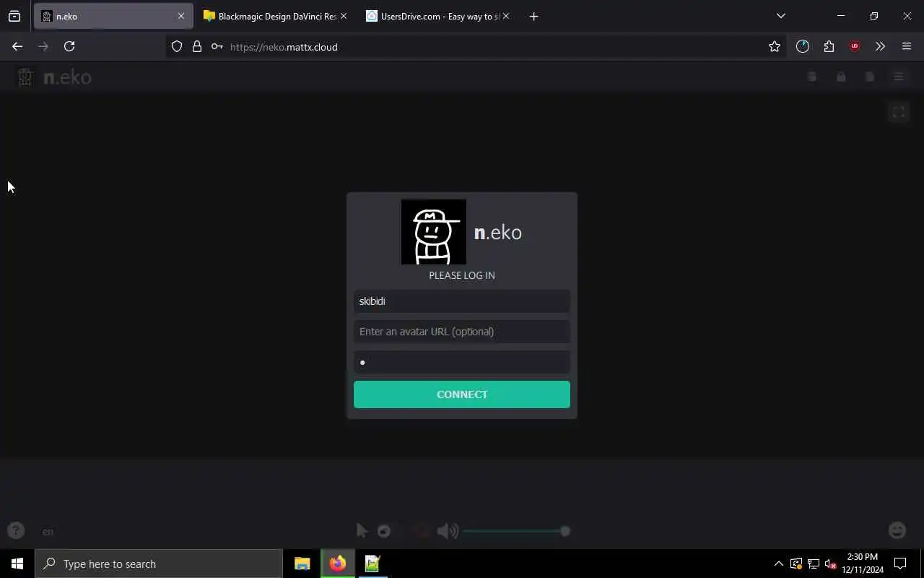Close the UsersDrive.com tab
The image size is (924, 578).
coord(506,16)
